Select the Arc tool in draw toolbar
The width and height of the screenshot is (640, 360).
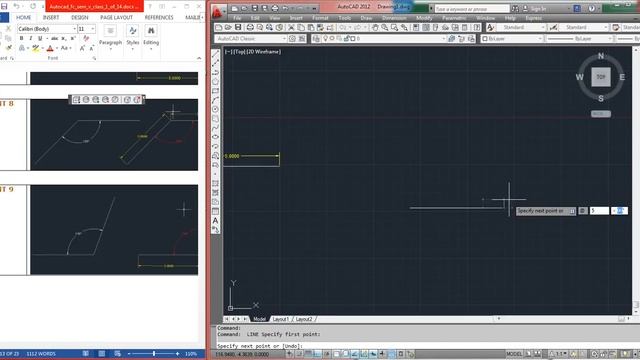(216, 100)
